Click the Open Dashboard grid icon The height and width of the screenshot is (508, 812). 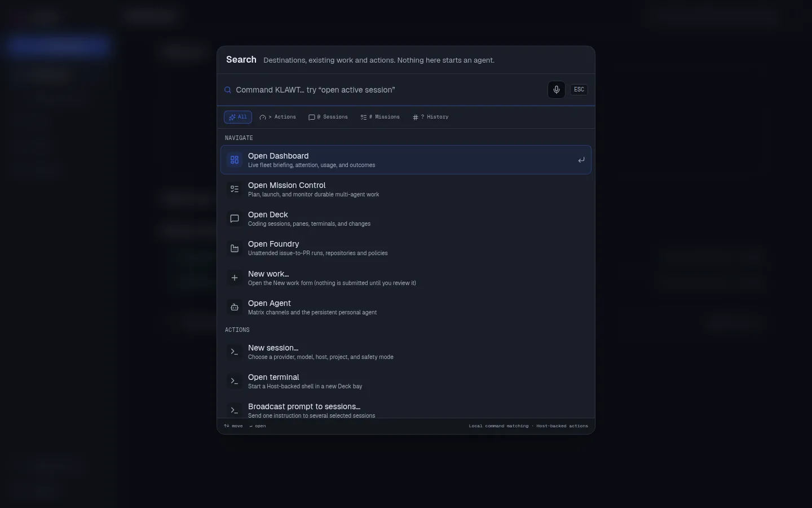(x=235, y=160)
